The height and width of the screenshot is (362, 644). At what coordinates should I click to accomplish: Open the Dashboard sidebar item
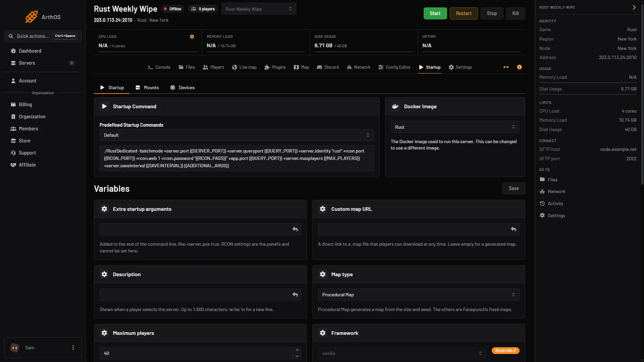click(43, 51)
